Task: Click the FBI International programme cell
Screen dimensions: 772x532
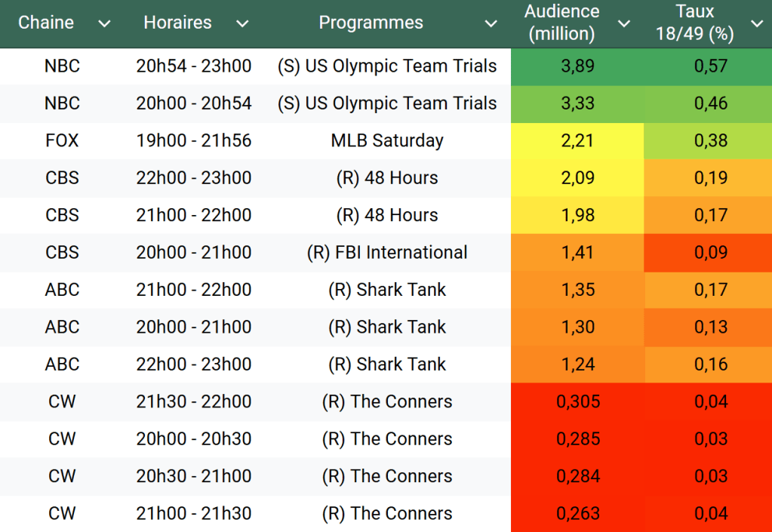Action: coord(387,253)
